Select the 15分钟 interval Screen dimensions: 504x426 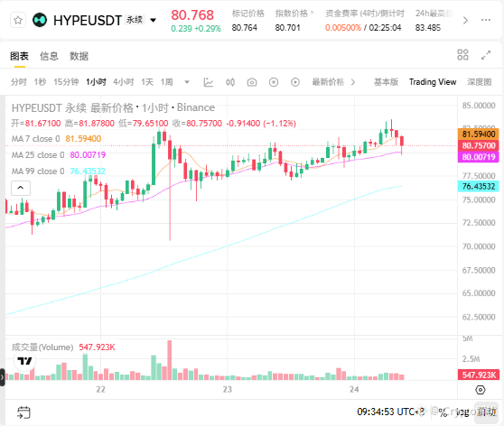[66, 82]
